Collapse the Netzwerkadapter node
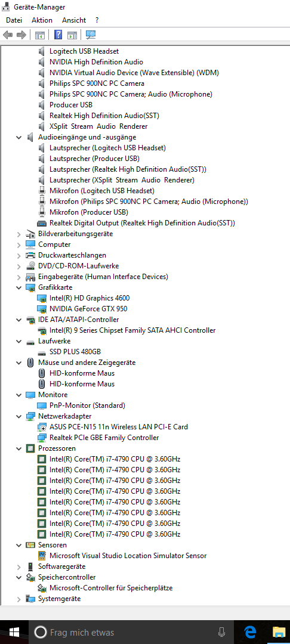Viewport: 290px width, 644px height. [x=18, y=416]
